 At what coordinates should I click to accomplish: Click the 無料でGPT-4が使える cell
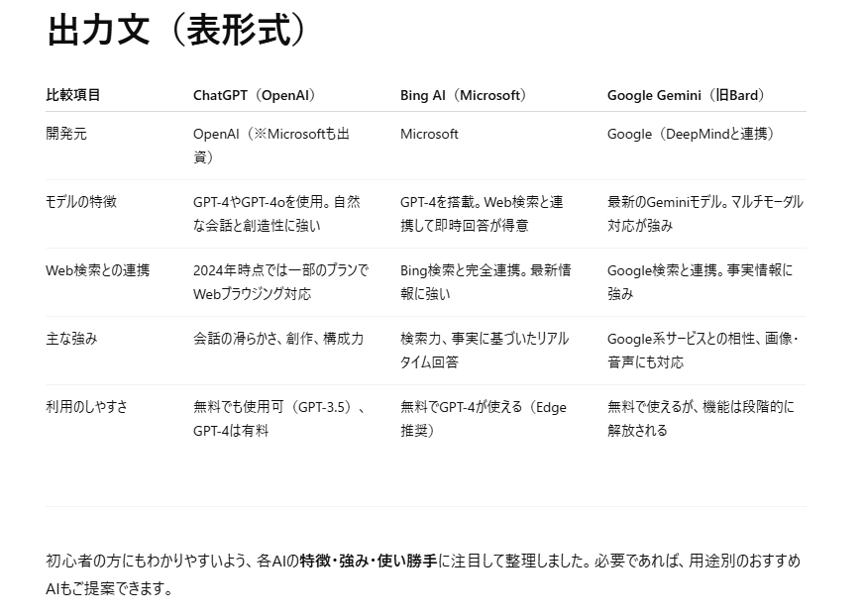pos(483,418)
